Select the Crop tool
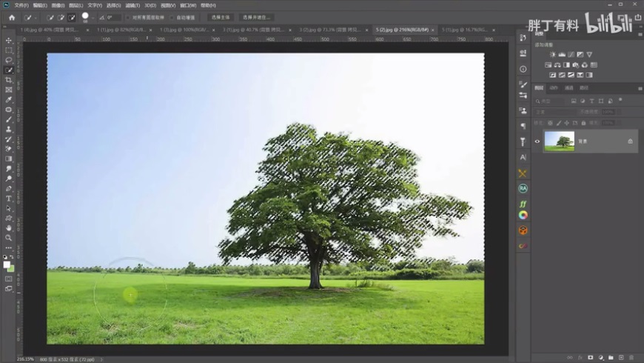The height and width of the screenshot is (363, 644). [x=9, y=80]
